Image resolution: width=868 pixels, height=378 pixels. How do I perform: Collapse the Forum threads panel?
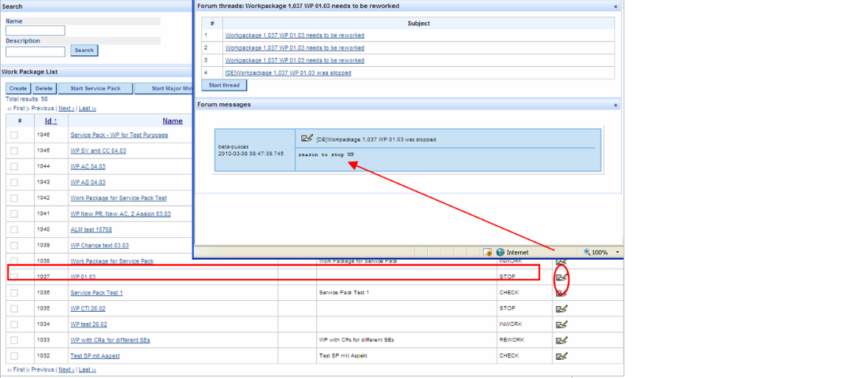point(616,6)
